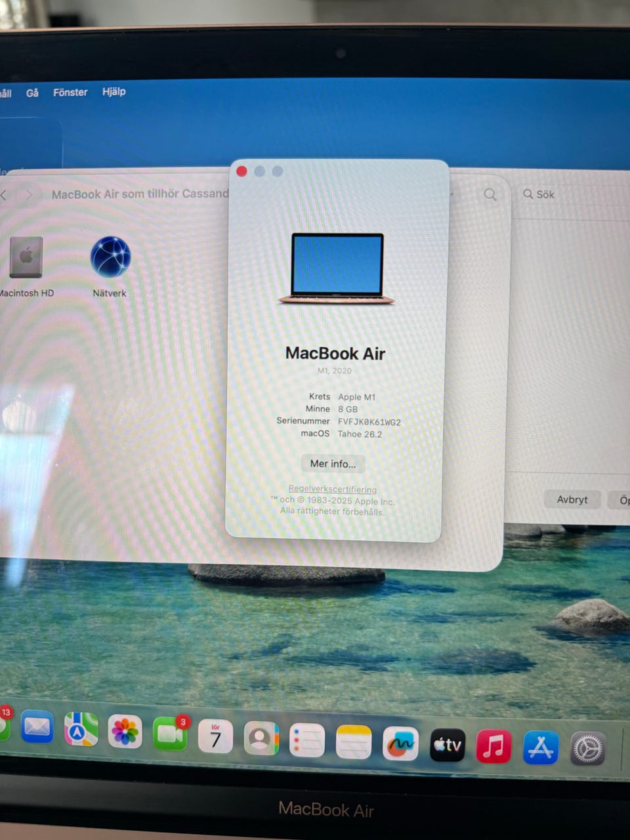Open the Hjälp menu
Viewport: 630px width, 840px height.
(114, 92)
